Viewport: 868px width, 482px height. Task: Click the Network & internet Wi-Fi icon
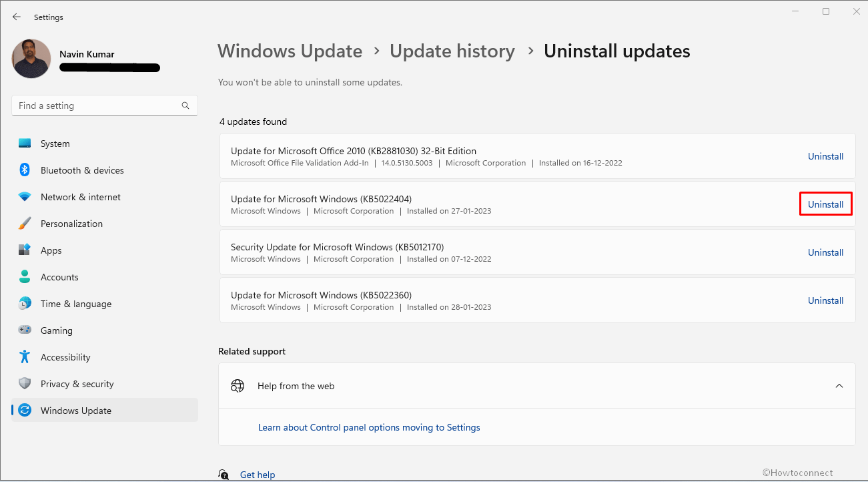(25, 197)
